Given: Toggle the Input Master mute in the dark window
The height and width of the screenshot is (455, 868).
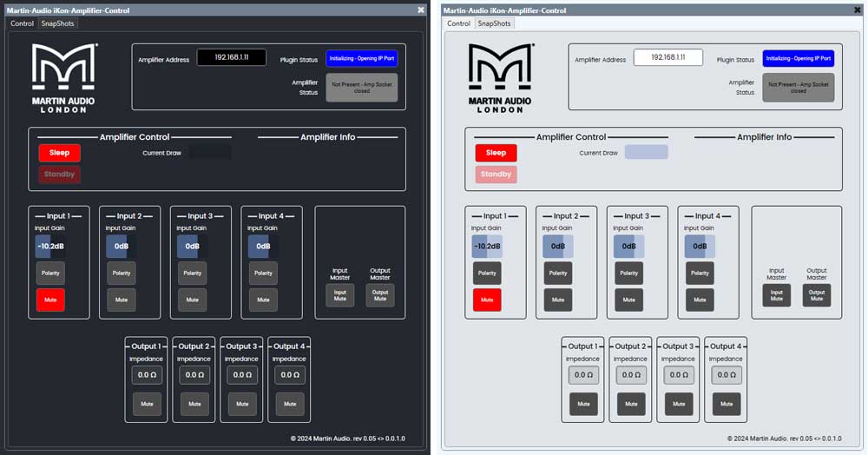Looking at the screenshot, I should tap(340, 295).
